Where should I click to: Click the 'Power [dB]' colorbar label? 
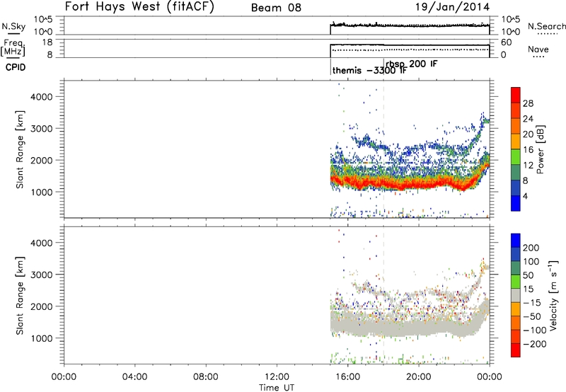point(541,149)
